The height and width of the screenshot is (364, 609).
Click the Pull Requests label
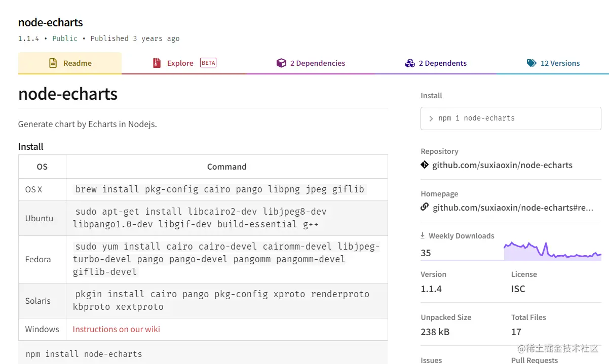coord(535,360)
